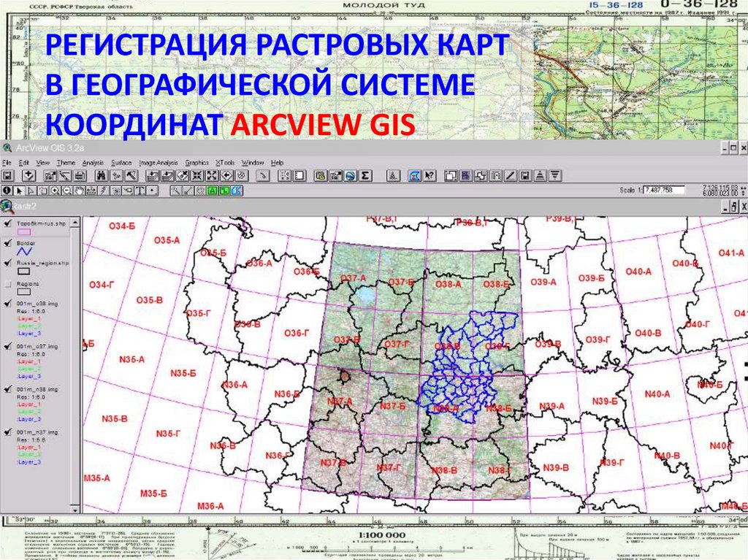This screenshot has width=748, height=560.
Task: Open the File menu
Action: click(x=6, y=163)
